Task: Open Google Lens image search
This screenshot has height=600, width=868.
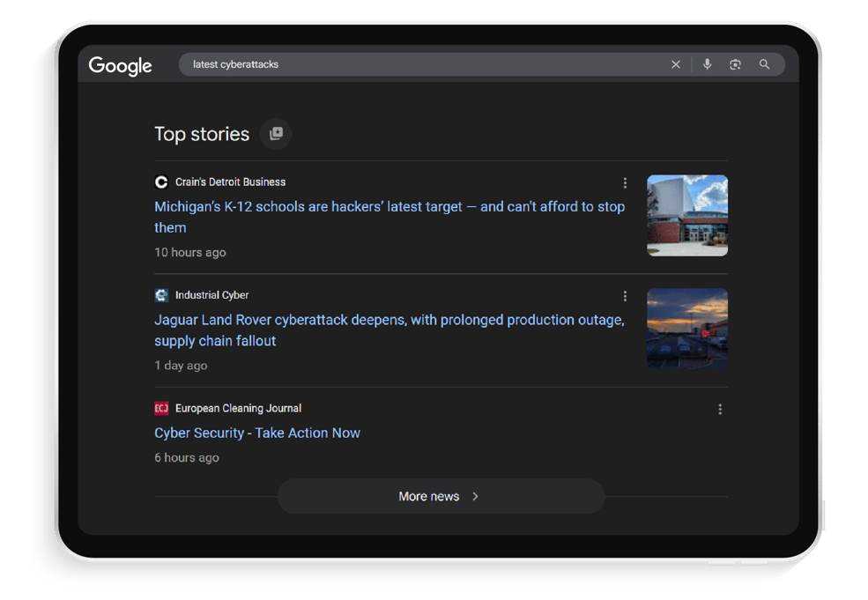Action: tap(735, 64)
